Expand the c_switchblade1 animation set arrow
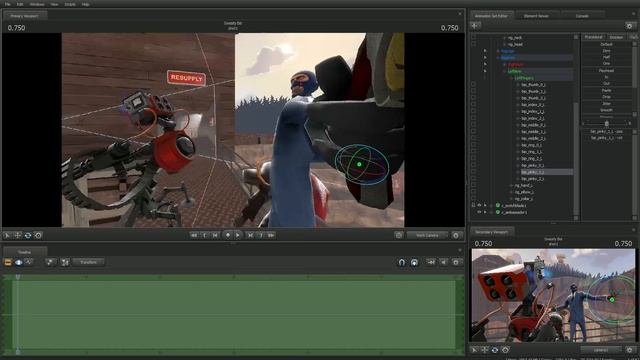640x360 pixels. 485,205
